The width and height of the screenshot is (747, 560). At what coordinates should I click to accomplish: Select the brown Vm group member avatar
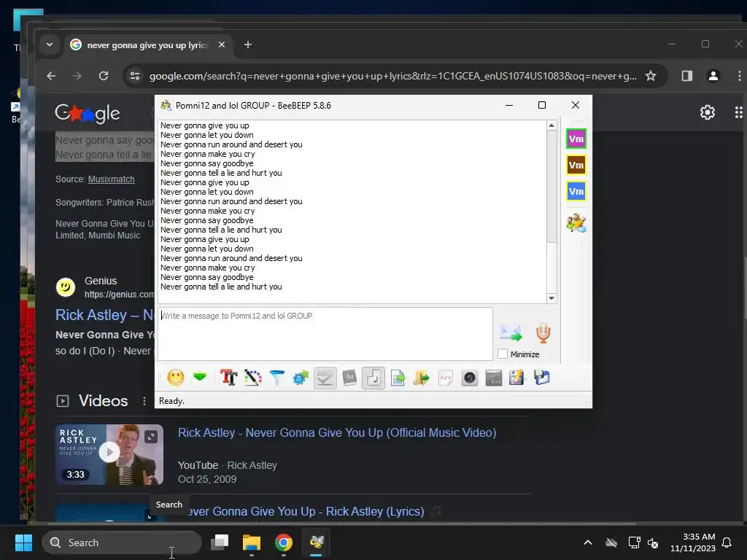(576, 166)
